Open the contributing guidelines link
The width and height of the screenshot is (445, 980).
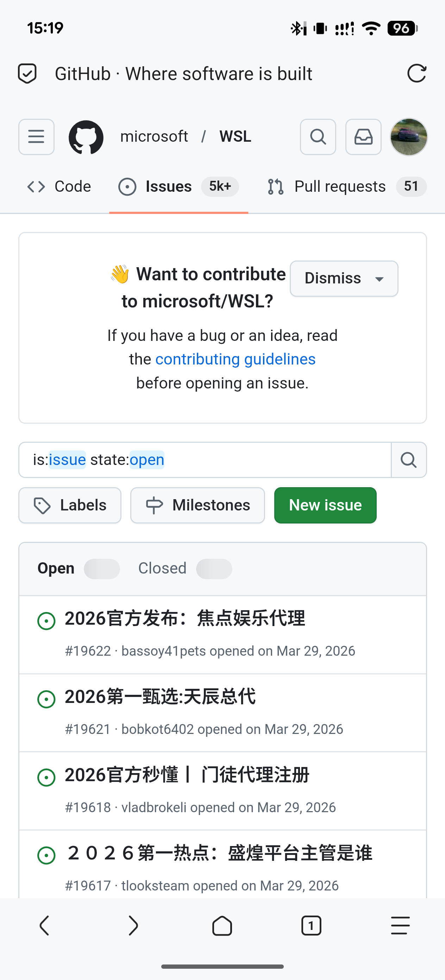(235, 359)
